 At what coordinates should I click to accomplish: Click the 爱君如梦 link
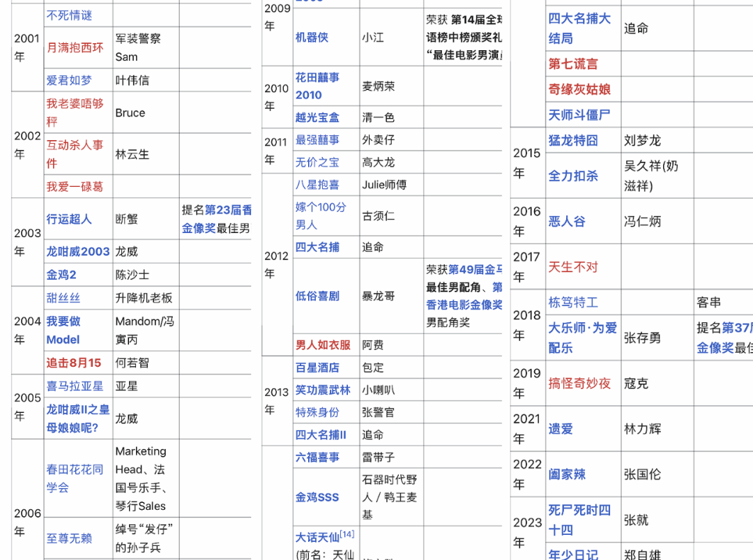[x=69, y=80]
